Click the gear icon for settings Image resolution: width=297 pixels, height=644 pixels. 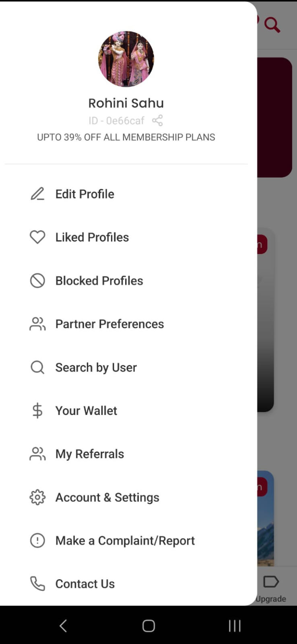point(37,497)
